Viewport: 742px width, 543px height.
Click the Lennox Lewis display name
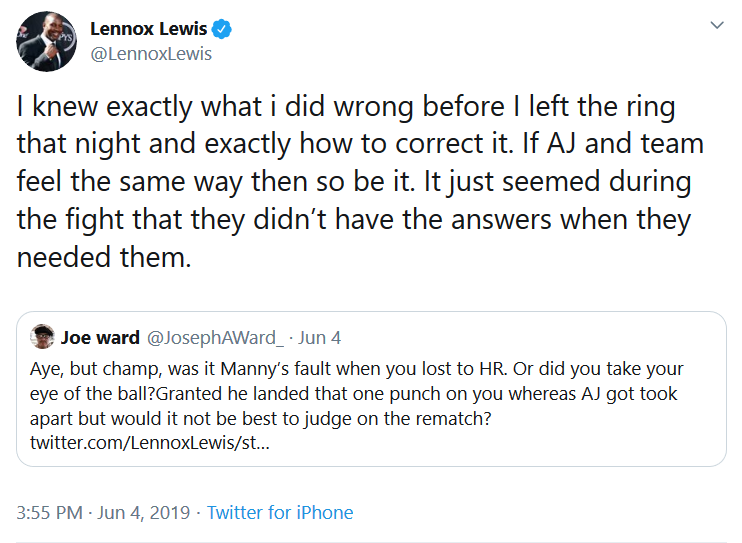click(x=148, y=29)
